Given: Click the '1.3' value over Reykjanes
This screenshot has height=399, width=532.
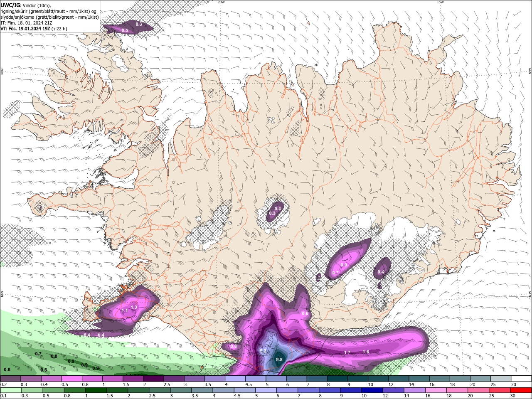Looking at the screenshot, I should 134,307.
